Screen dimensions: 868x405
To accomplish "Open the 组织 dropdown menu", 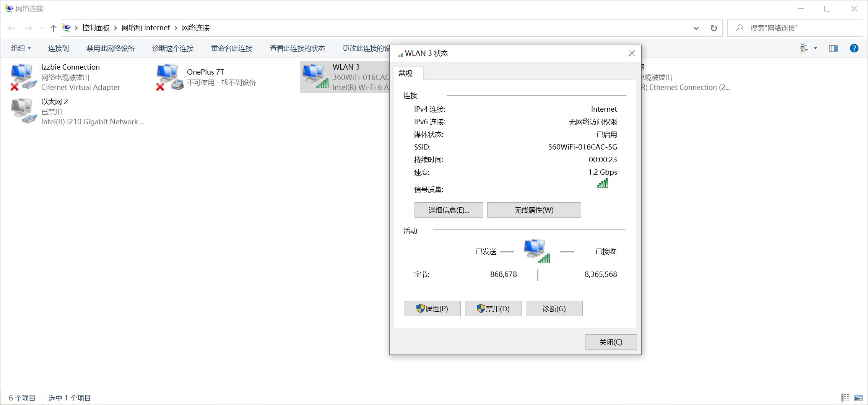I will tap(21, 48).
